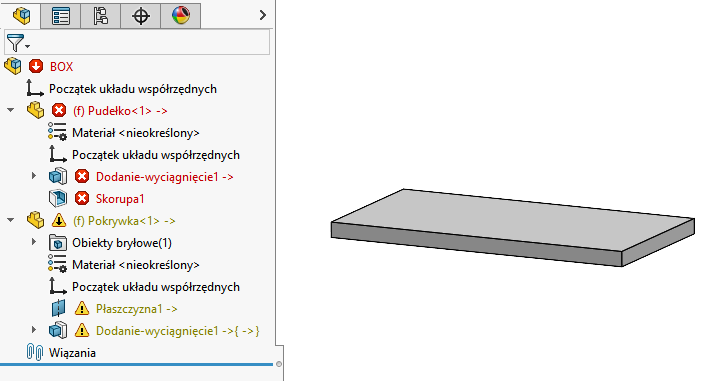
Task: Select the right end face of the lid
Action: pos(658,242)
